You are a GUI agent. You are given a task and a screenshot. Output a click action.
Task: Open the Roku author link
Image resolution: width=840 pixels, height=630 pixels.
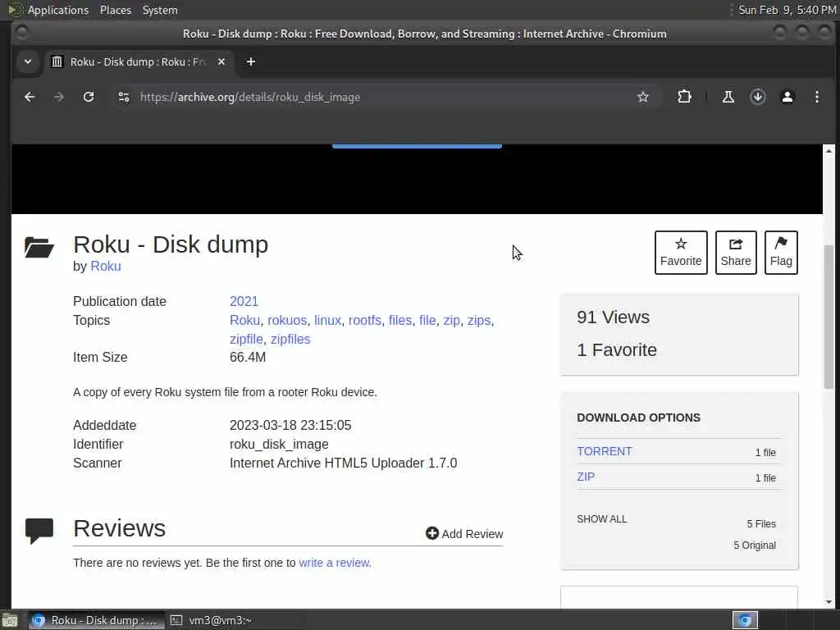[106, 267]
